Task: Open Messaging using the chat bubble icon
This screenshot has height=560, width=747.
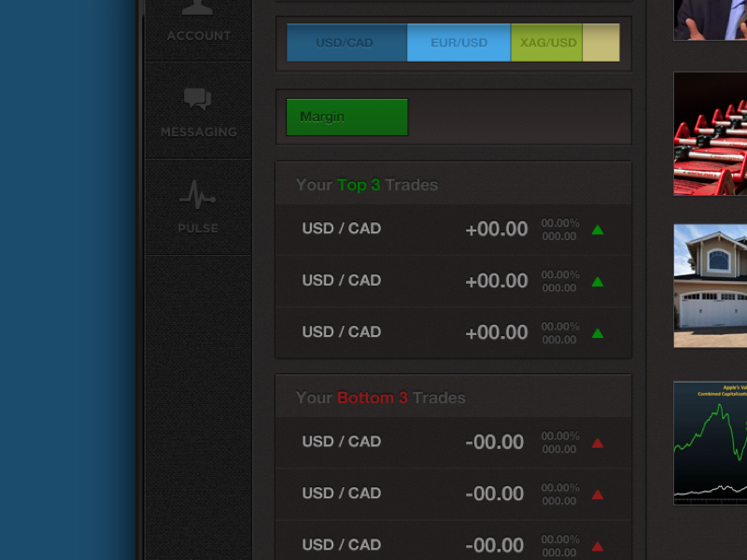Action: (x=197, y=97)
